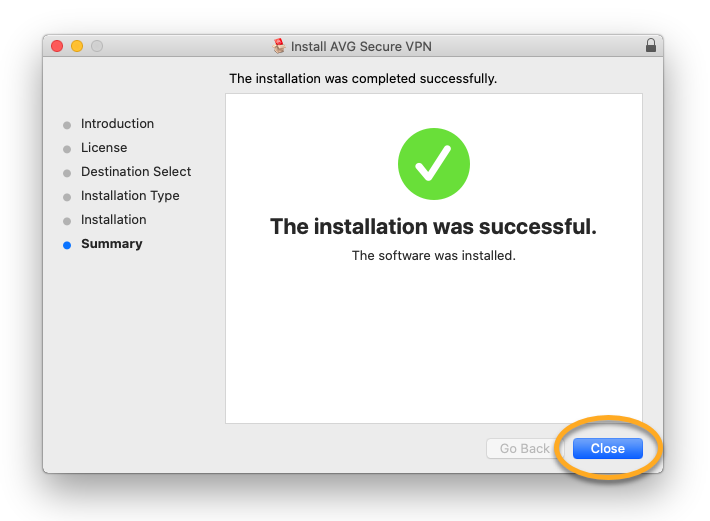Click the red window close button

click(x=57, y=46)
